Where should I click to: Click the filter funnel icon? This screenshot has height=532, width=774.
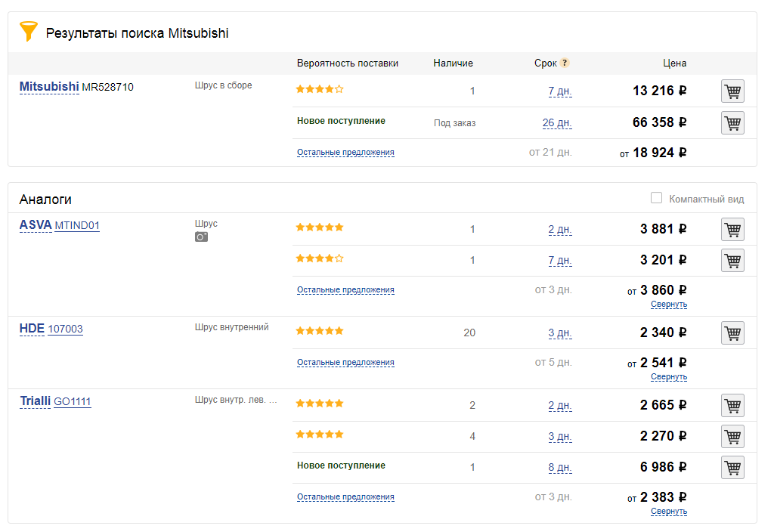28,31
